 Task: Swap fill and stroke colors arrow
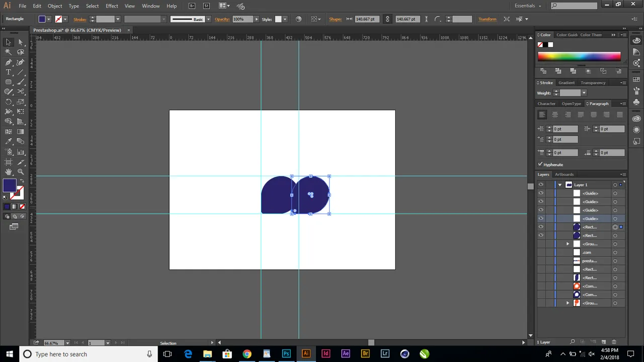(21, 182)
